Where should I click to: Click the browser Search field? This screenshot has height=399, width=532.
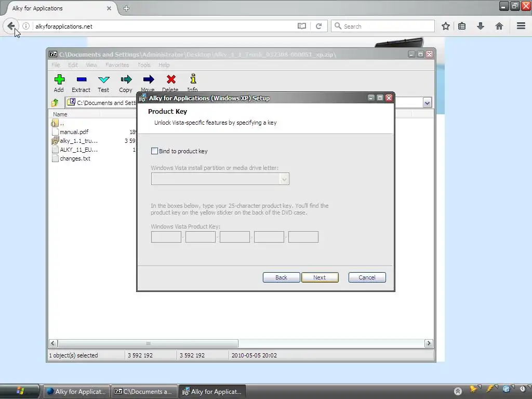[383, 26]
